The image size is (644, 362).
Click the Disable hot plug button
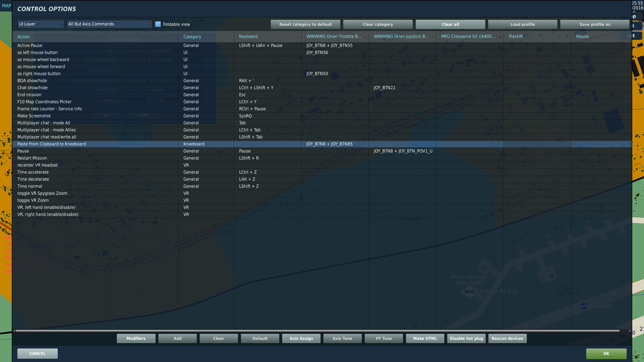pyautogui.click(x=466, y=339)
